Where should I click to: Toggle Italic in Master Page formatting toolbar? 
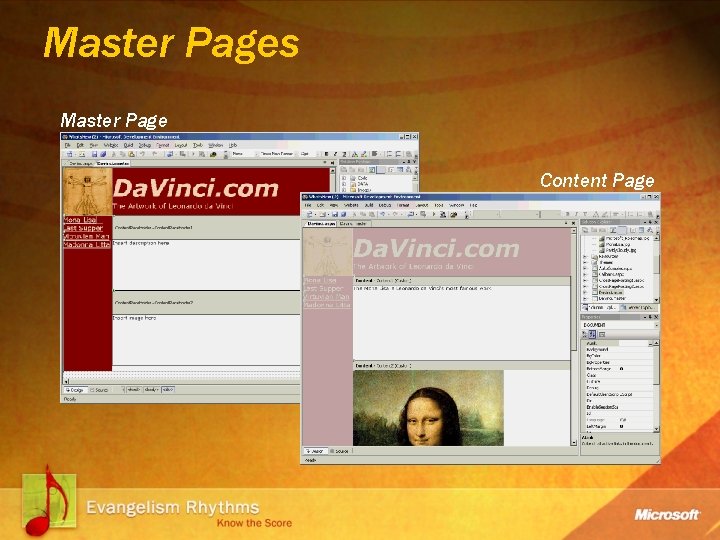point(335,154)
